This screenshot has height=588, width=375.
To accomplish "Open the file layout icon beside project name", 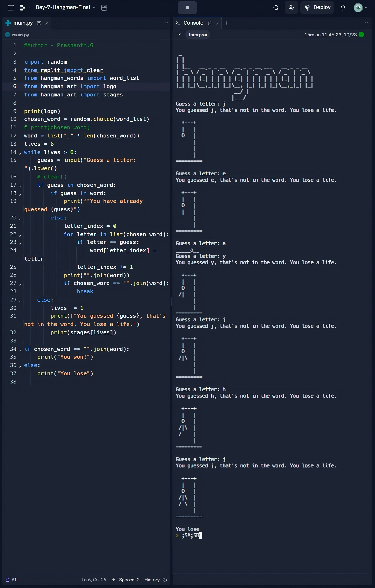I will (104, 8).
